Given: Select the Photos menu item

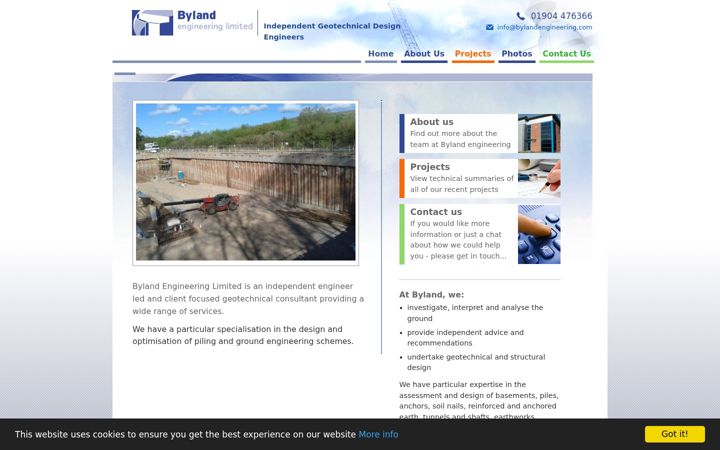Looking at the screenshot, I should (x=517, y=54).
